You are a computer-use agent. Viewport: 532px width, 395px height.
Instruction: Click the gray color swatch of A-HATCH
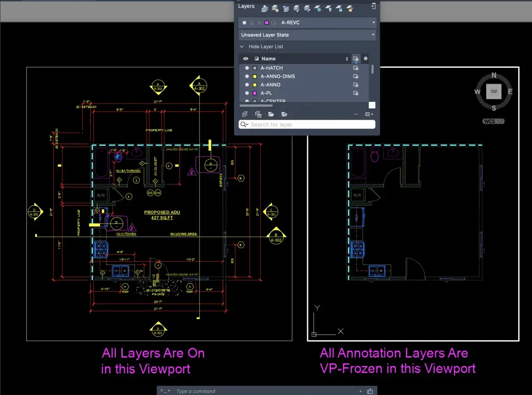point(255,68)
